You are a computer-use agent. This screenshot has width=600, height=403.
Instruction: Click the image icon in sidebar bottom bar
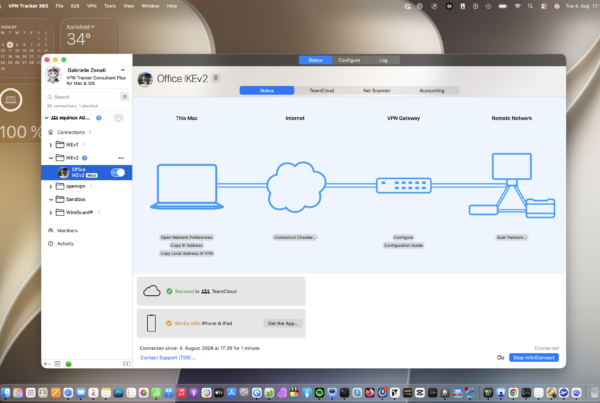(57, 364)
